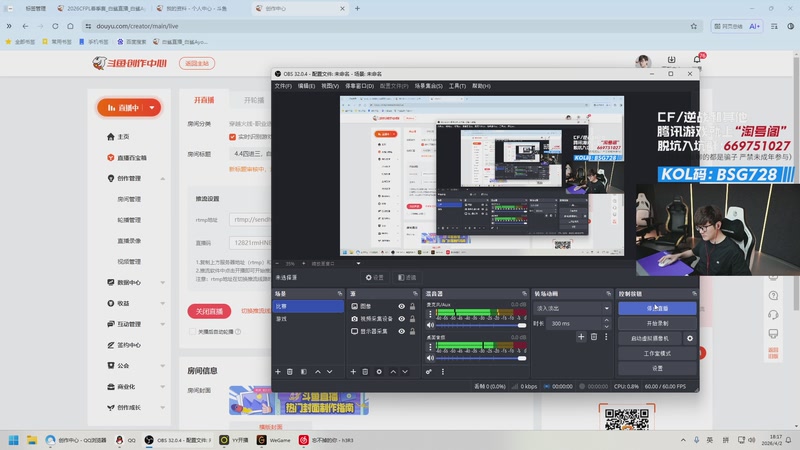Enable 工作室模式 in OBS controls
Image resolution: width=800 pixels, height=450 pixels.
(657, 354)
